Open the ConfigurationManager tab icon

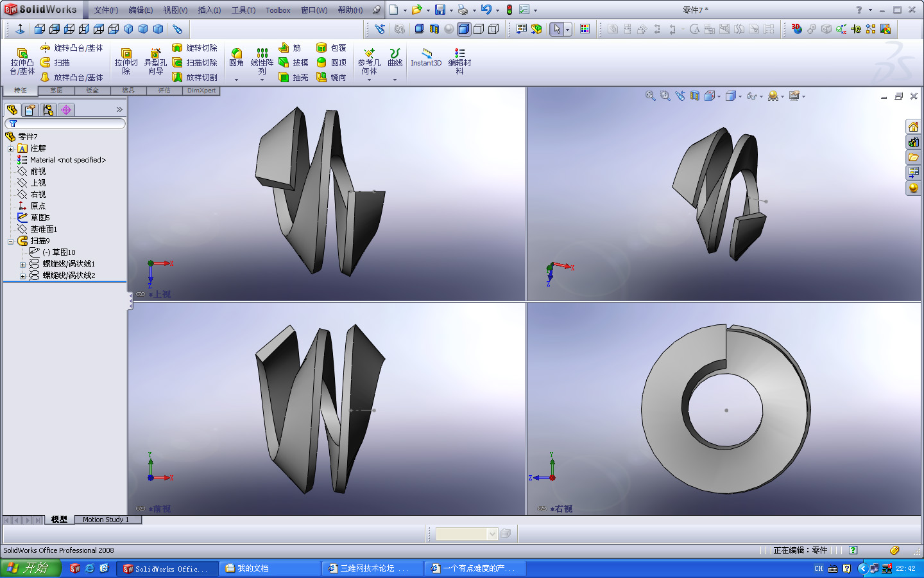click(x=48, y=110)
